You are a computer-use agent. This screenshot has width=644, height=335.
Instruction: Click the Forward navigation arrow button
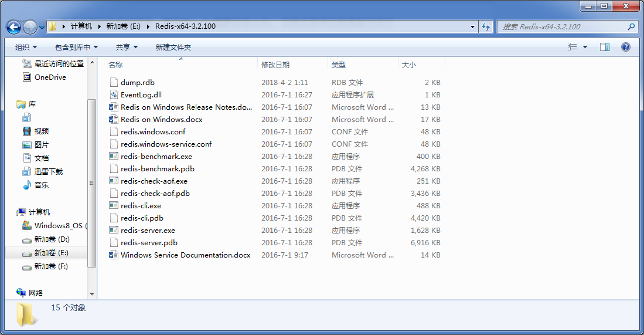click(29, 28)
